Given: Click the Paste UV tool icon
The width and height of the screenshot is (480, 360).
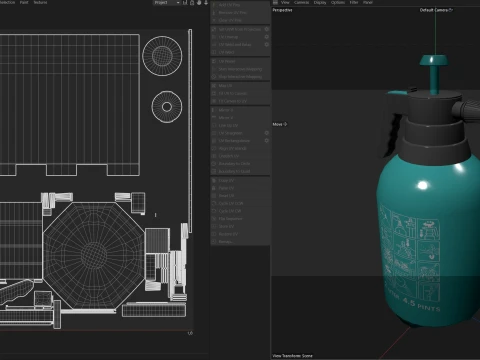Looking at the screenshot, I should click(214, 188).
